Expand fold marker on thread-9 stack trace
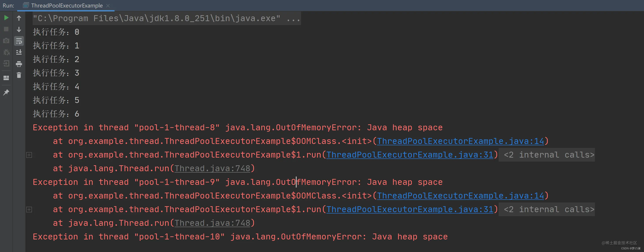 (x=29, y=210)
